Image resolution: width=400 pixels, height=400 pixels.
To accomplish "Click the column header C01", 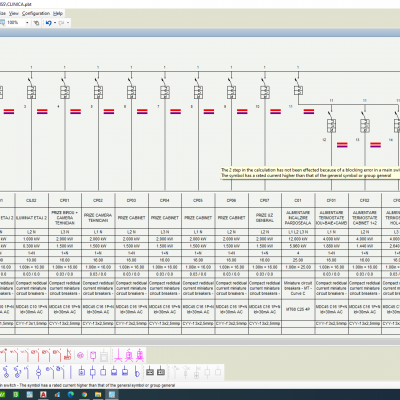I will coord(298,200).
